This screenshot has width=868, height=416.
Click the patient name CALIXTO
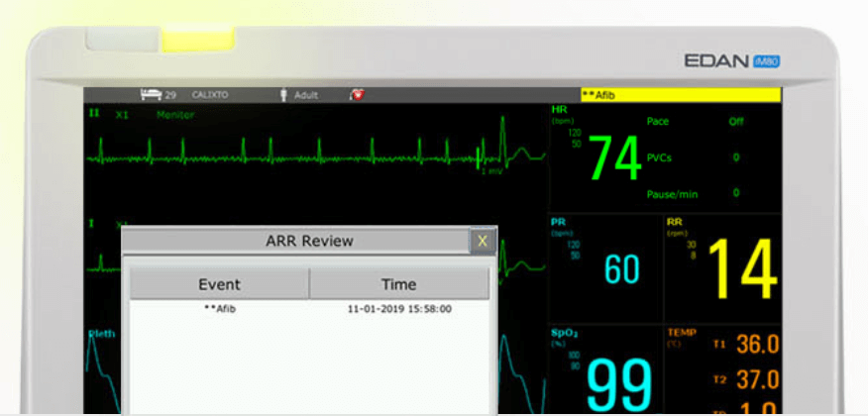[209, 95]
